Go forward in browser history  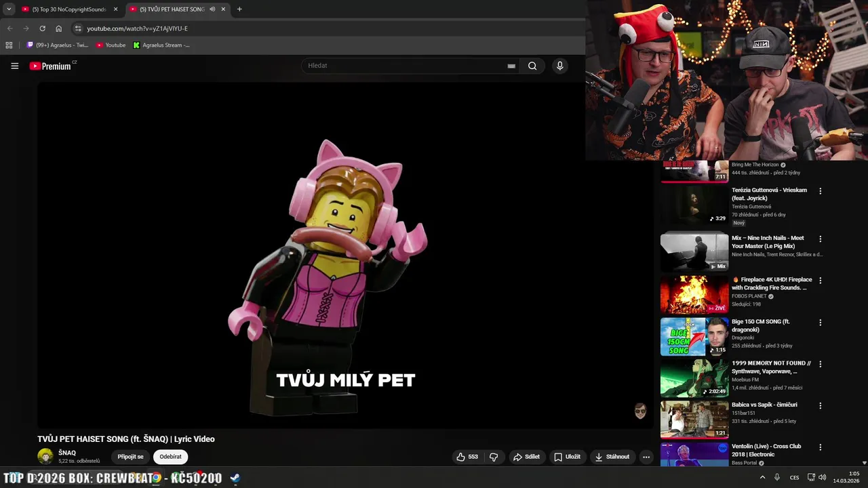pyautogui.click(x=26, y=28)
